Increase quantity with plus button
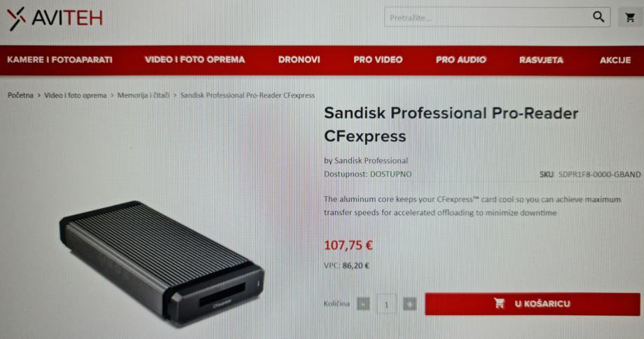644x339 pixels. [x=409, y=304]
